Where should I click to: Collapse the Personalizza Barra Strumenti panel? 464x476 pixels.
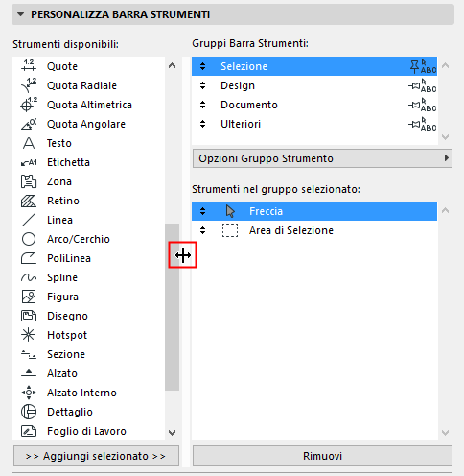(x=21, y=14)
